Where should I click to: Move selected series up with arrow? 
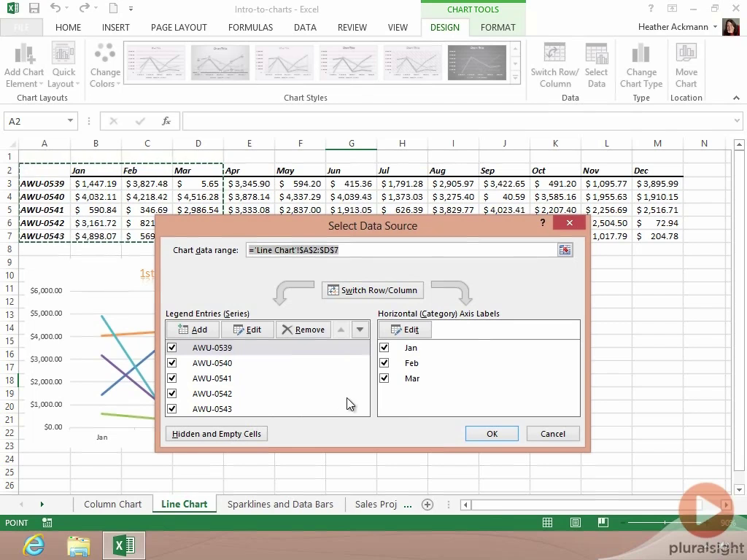pos(341,330)
